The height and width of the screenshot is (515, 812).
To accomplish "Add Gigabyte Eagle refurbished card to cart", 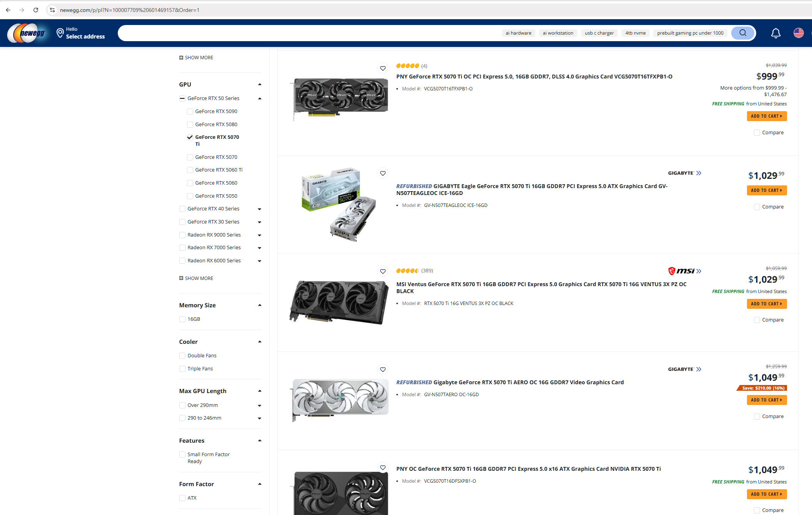I will [x=767, y=190].
